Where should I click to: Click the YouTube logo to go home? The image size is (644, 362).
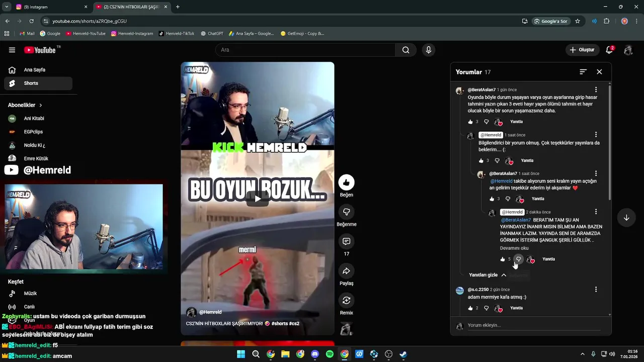pos(40,50)
